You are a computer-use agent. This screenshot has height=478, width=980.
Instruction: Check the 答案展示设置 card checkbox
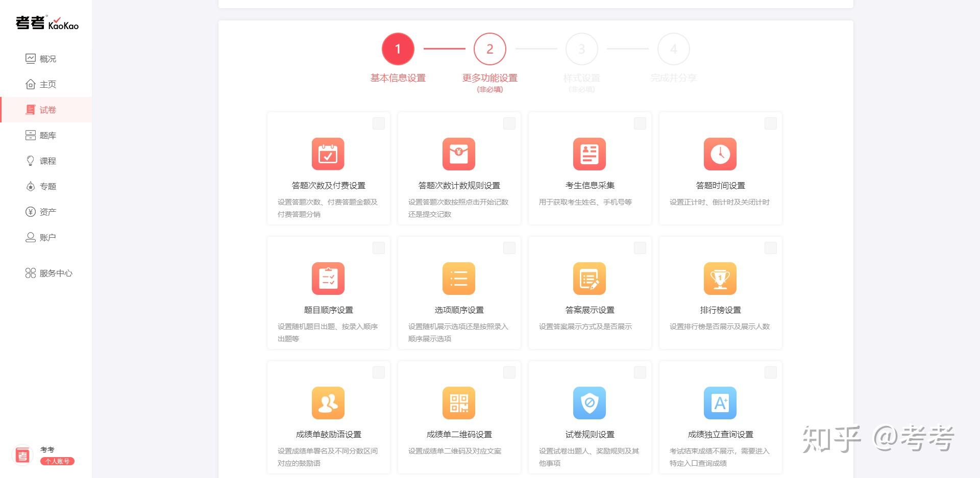(x=640, y=248)
